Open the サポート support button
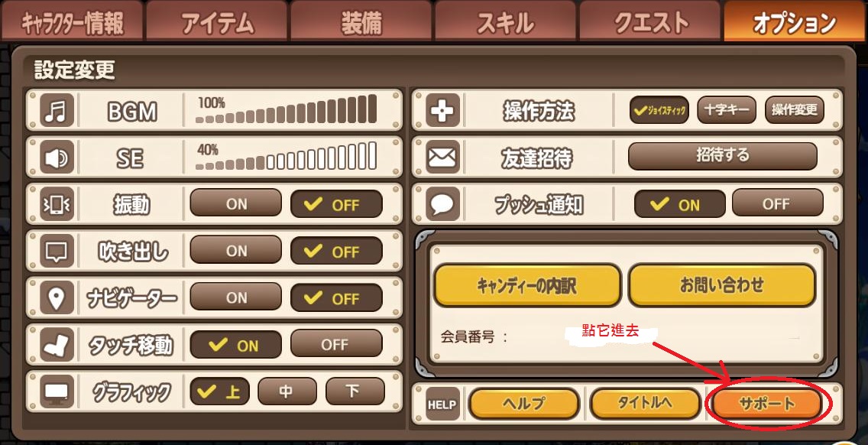Screen dimensions: 868x445 point(766,404)
